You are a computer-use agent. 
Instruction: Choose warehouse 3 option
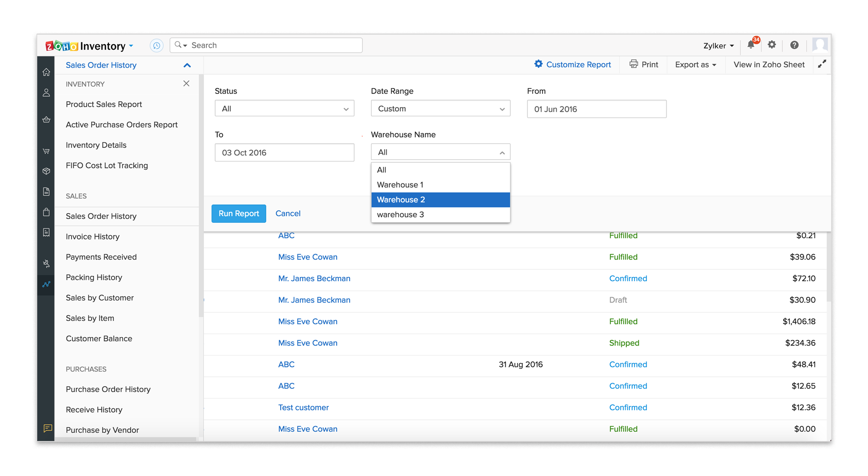point(440,215)
